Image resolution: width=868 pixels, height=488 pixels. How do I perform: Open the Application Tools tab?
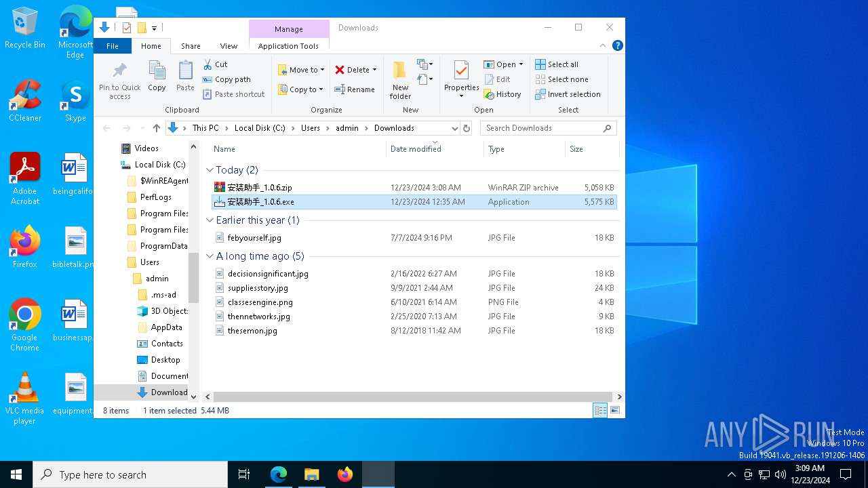[x=288, y=46]
